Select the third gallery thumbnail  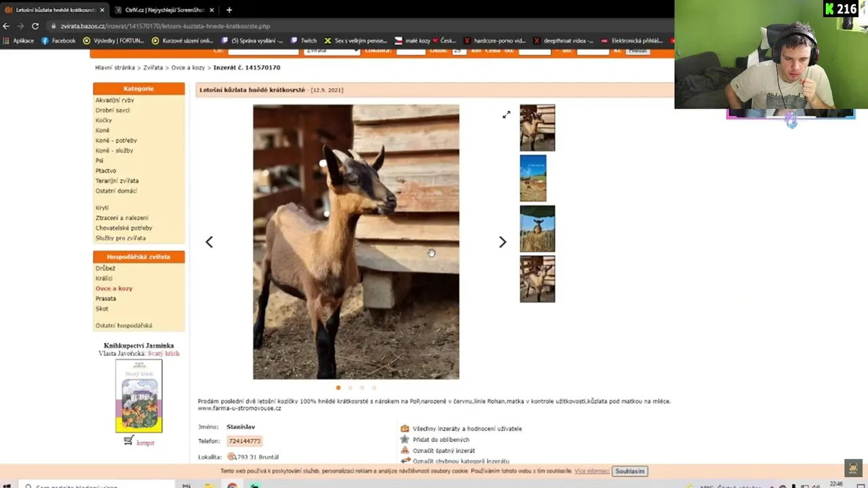tap(537, 229)
